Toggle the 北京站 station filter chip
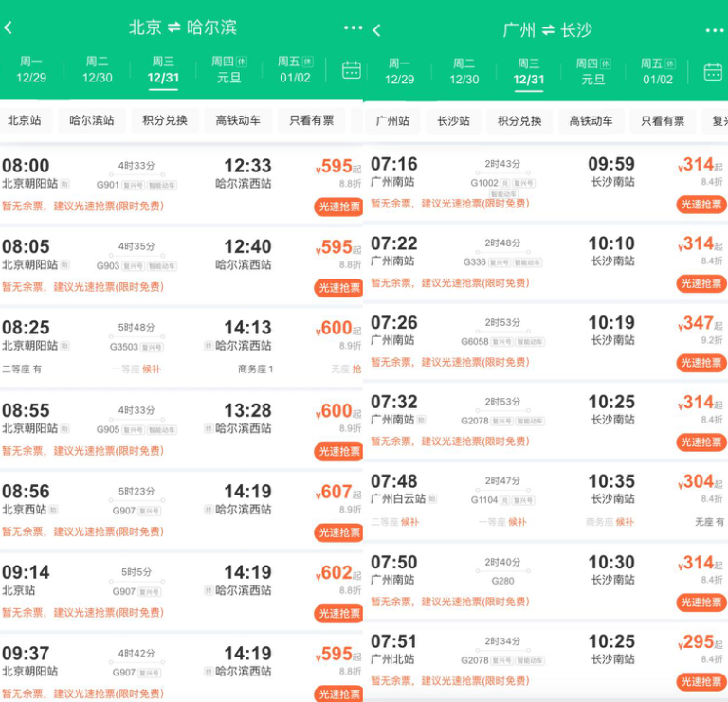Image resolution: width=728 pixels, height=702 pixels. coord(25,120)
